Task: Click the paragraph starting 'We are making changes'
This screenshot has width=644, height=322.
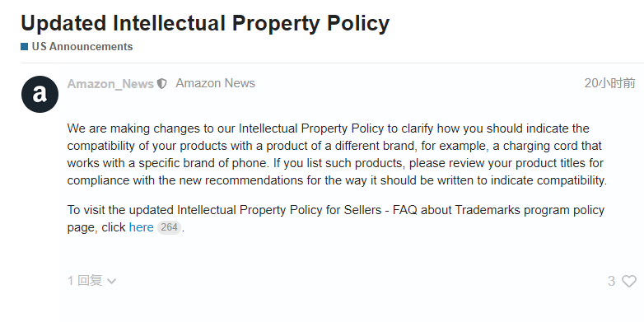Action: [337, 155]
